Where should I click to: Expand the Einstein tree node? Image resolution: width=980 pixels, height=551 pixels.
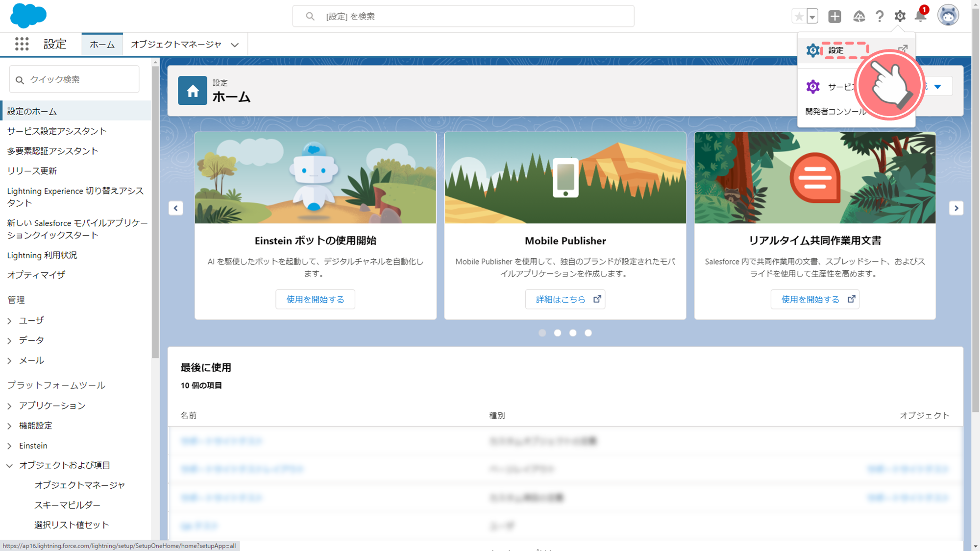(9, 446)
